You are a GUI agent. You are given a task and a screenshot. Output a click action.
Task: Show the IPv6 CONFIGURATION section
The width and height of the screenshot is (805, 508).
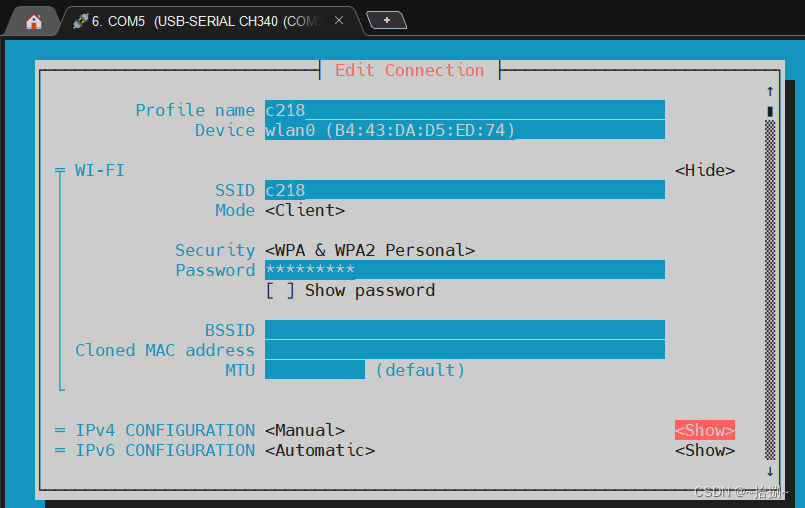tap(704, 450)
